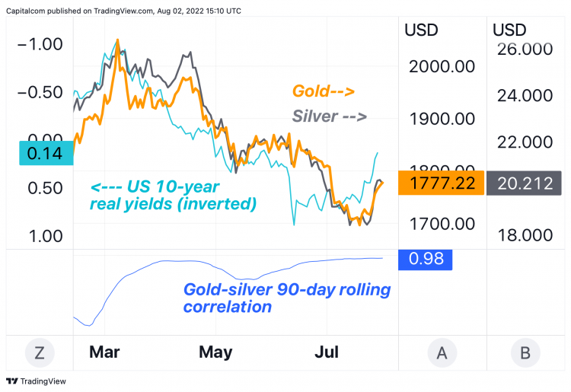
Task: Click the B scale button
Action: pyautogui.click(x=525, y=352)
